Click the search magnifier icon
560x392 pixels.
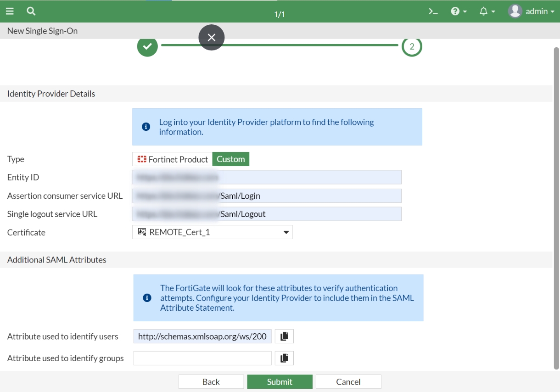(x=31, y=11)
